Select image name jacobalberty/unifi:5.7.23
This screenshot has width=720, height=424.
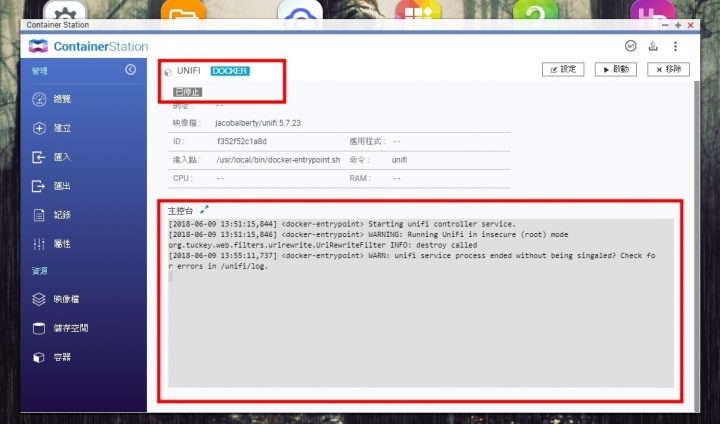pyautogui.click(x=258, y=123)
